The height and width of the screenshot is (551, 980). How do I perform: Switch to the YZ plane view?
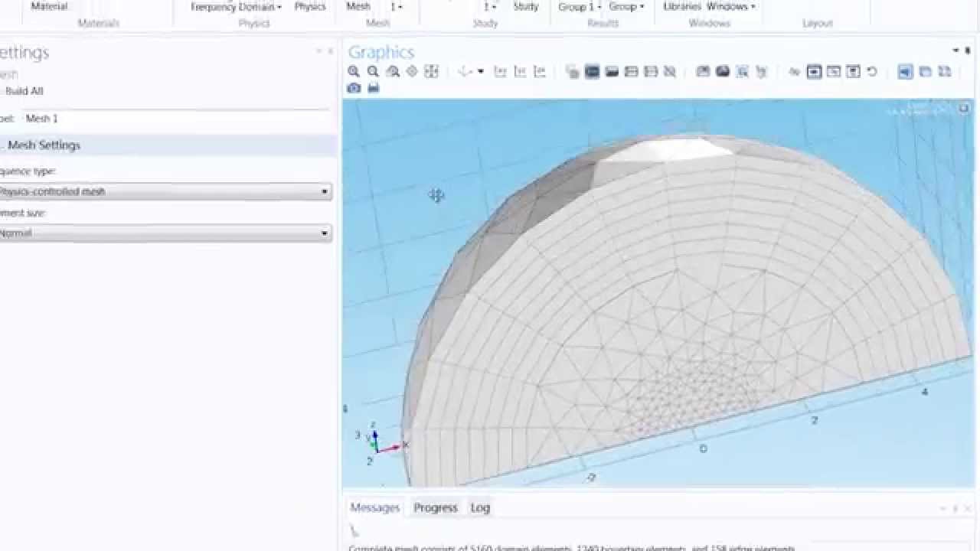pos(520,71)
